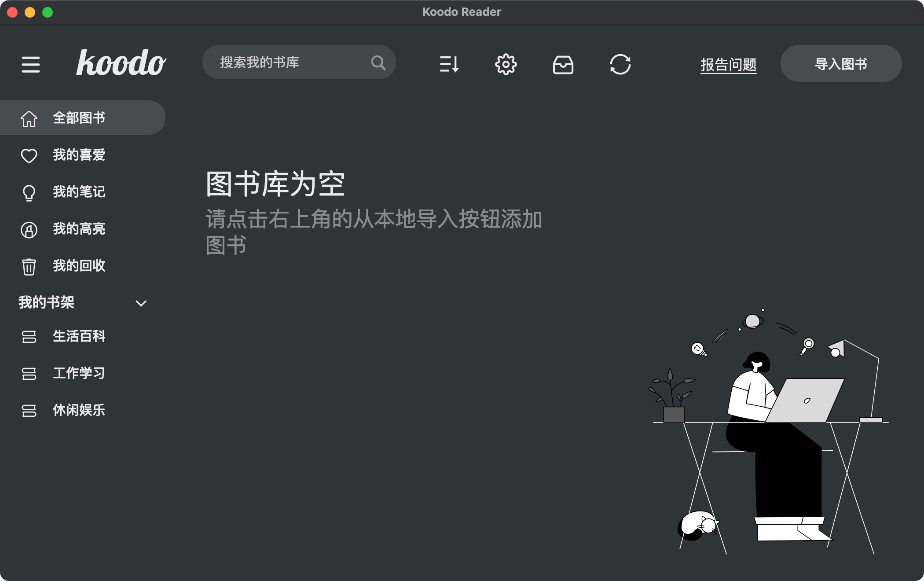Open the 报告问题 link
The image size is (924, 581).
click(729, 64)
